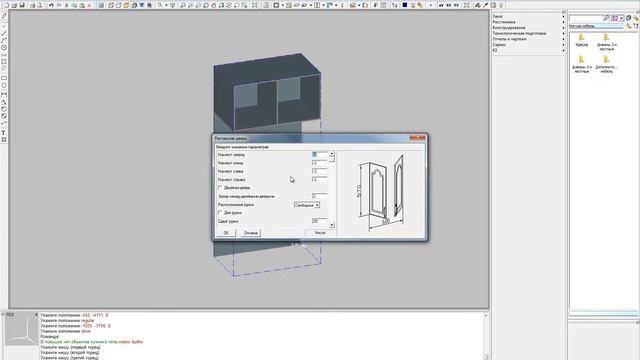Viewport: 640px width, 360px height.
Task: Click the library search magnifier icon
Action: (x=606, y=18)
